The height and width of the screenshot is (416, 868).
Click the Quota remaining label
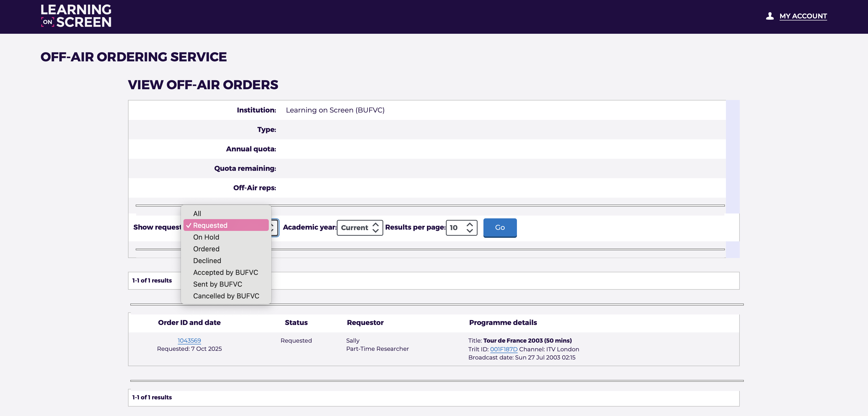[x=245, y=168]
